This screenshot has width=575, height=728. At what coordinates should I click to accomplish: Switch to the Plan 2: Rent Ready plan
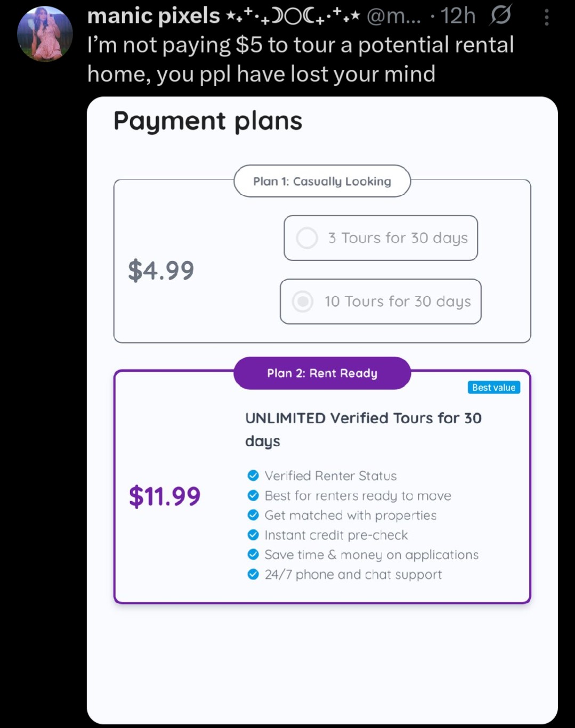[x=322, y=373]
